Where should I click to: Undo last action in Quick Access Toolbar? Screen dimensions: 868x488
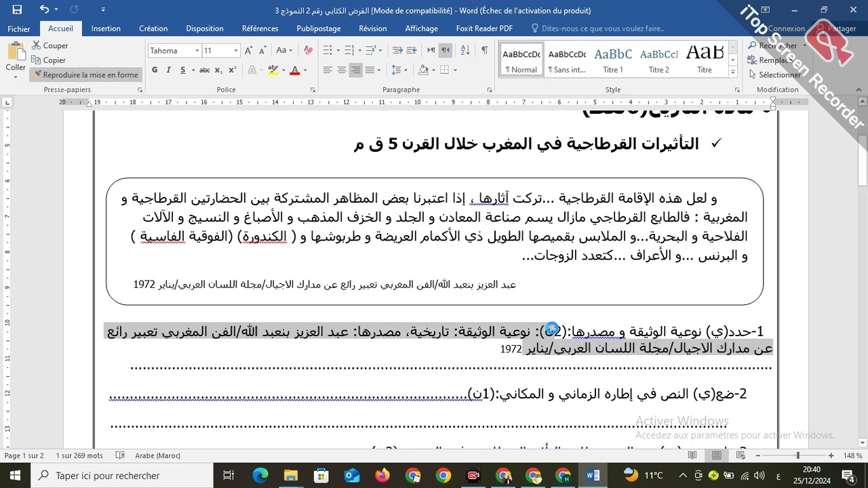(44, 9)
